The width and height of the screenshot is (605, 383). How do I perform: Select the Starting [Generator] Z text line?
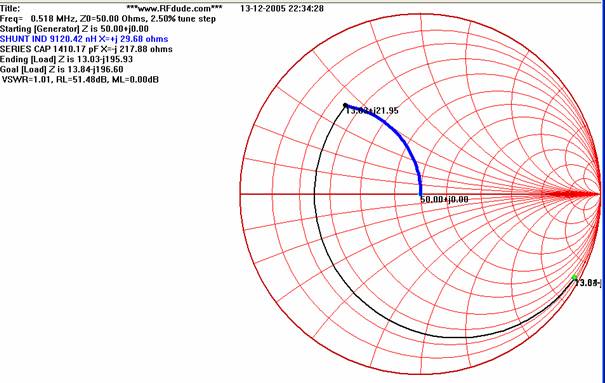point(74,29)
